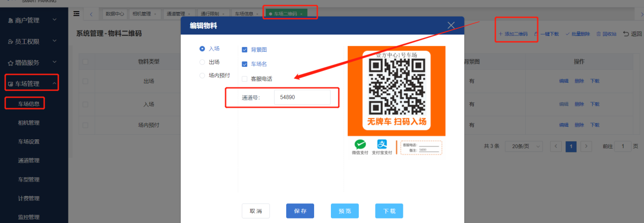Open 相机管理 in the sidebar
Image resolution: width=644 pixels, height=223 pixels.
(x=29, y=123)
